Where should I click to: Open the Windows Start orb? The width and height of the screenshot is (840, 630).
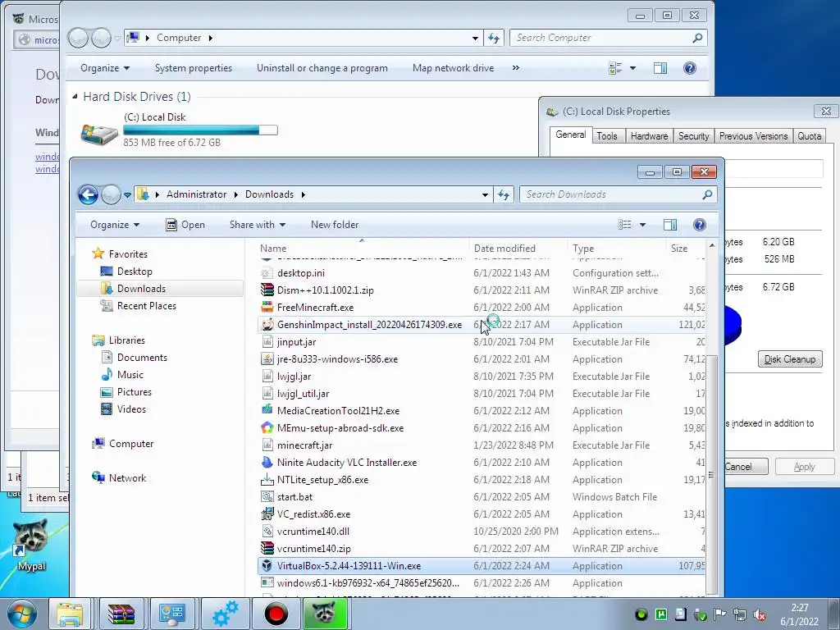[22, 614]
